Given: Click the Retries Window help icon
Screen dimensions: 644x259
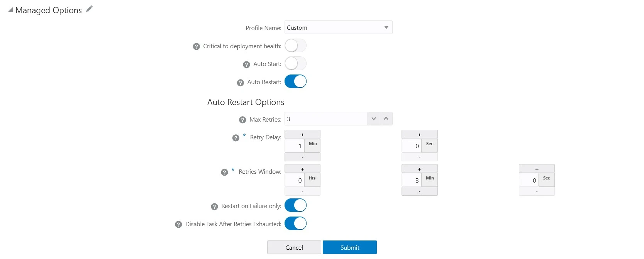Looking at the screenshot, I should 224,173.
